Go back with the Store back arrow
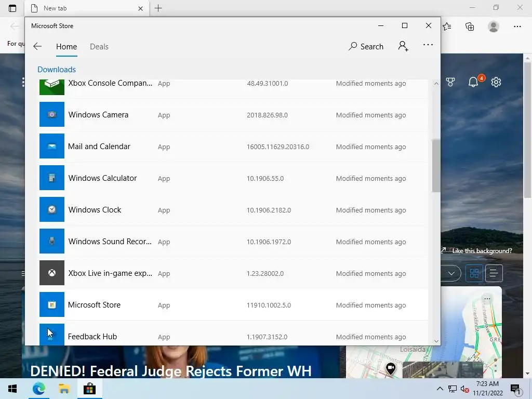The image size is (532, 399). tap(37, 46)
